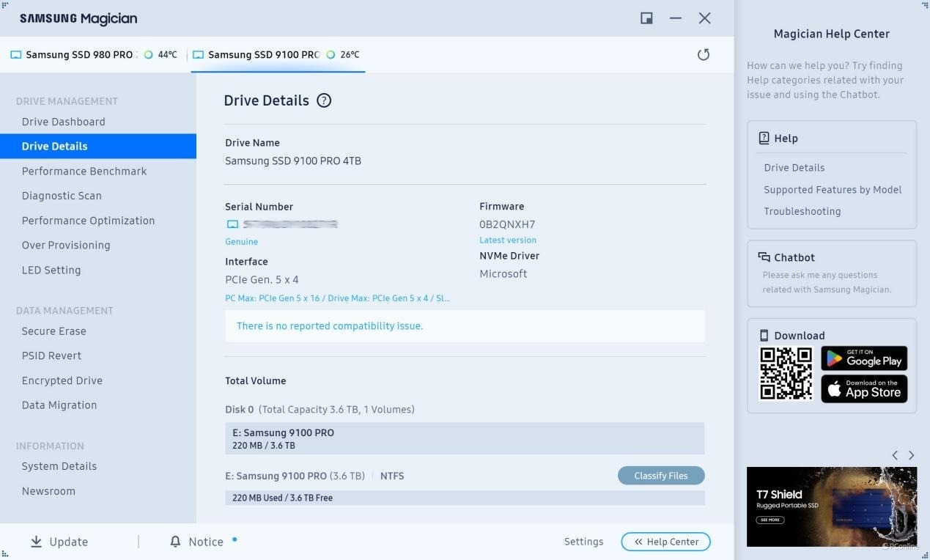Open the App Store badge
The height and width of the screenshot is (560, 930).
(864, 388)
